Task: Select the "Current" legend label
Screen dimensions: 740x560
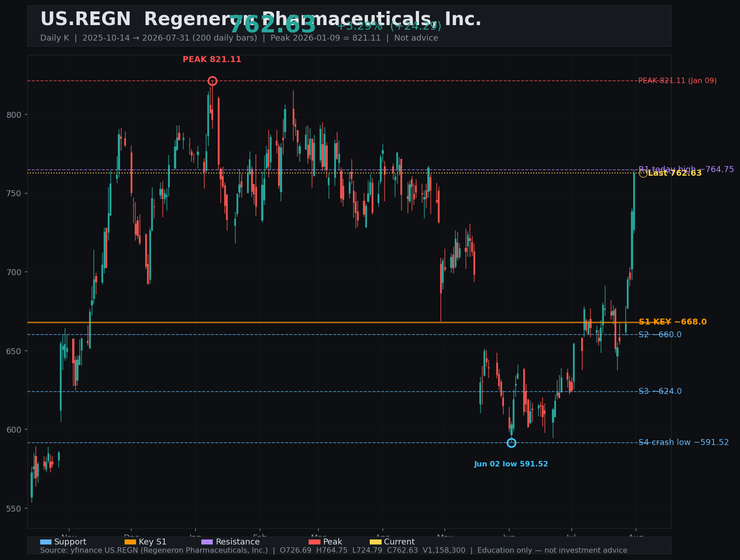Action: tap(399, 542)
